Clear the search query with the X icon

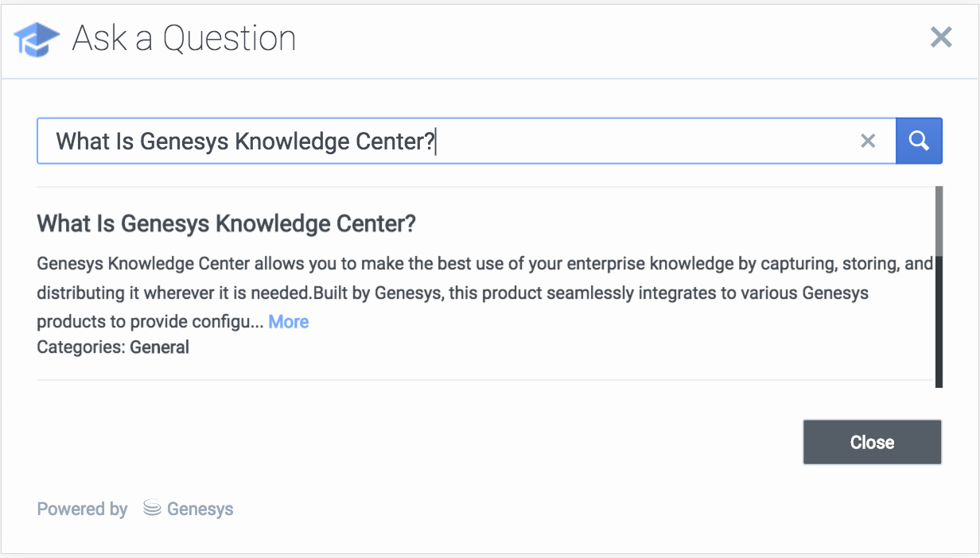[x=868, y=141]
